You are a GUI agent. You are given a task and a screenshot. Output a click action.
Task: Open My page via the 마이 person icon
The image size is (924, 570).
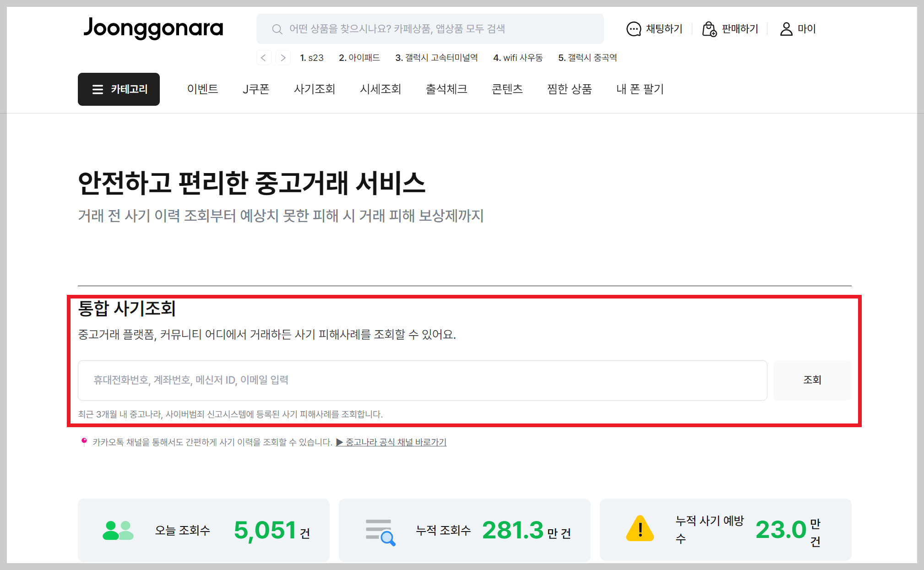(786, 28)
